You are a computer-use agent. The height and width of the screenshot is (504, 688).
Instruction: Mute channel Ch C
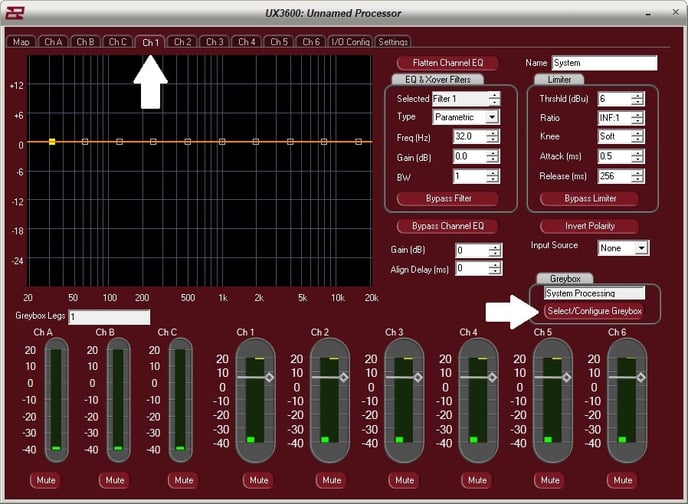pyautogui.click(x=183, y=480)
